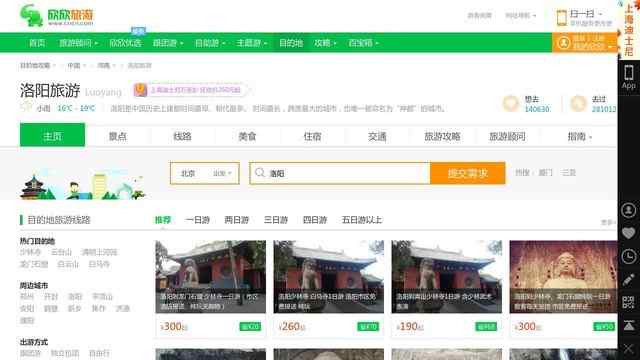Image resolution: width=640 pixels, height=360 pixels.
Task: Click the 开封 nearby city link
Action: pos(51,296)
